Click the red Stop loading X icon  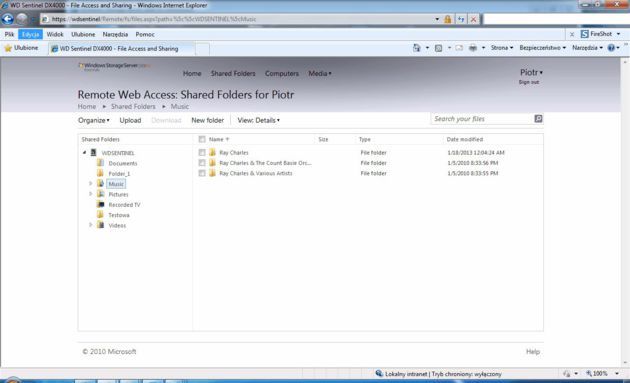coord(474,19)
